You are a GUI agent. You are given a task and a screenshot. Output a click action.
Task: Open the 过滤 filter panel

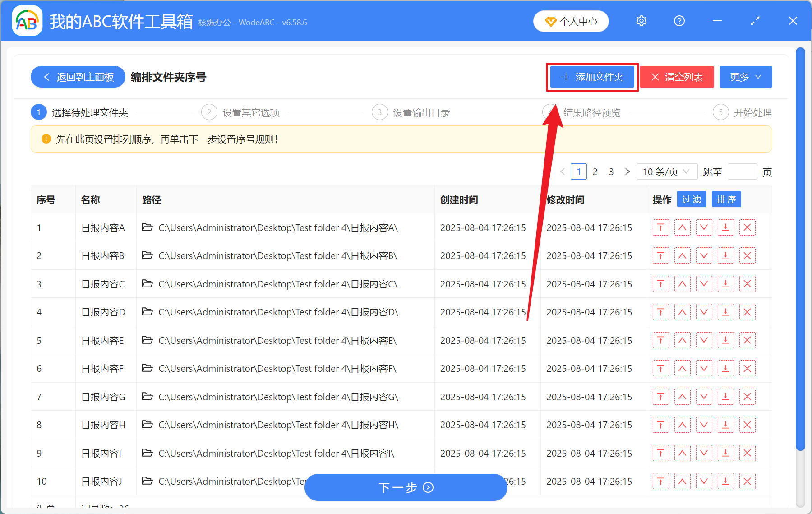(x=691, y=199)
